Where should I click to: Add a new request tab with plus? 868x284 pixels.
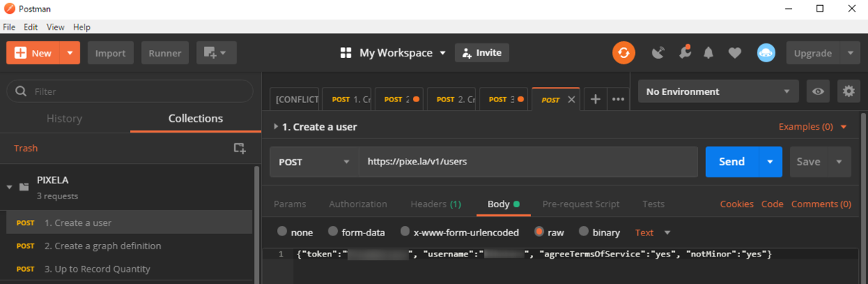(x=595, y=99)
